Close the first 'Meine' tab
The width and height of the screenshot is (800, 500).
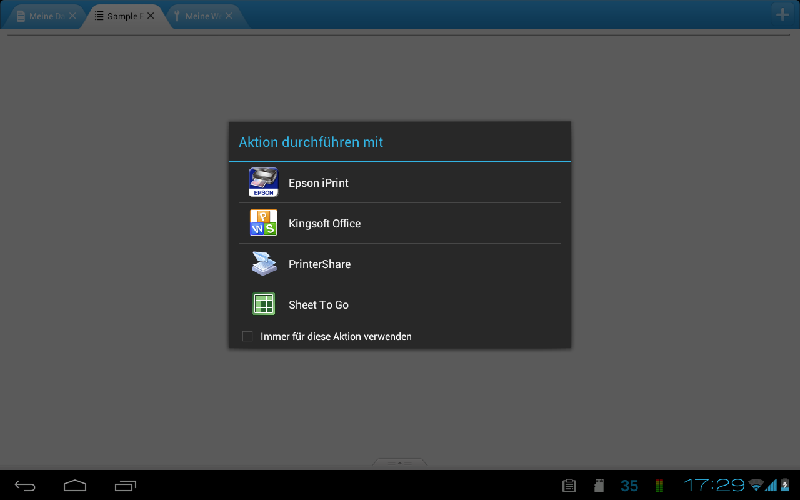72,17
